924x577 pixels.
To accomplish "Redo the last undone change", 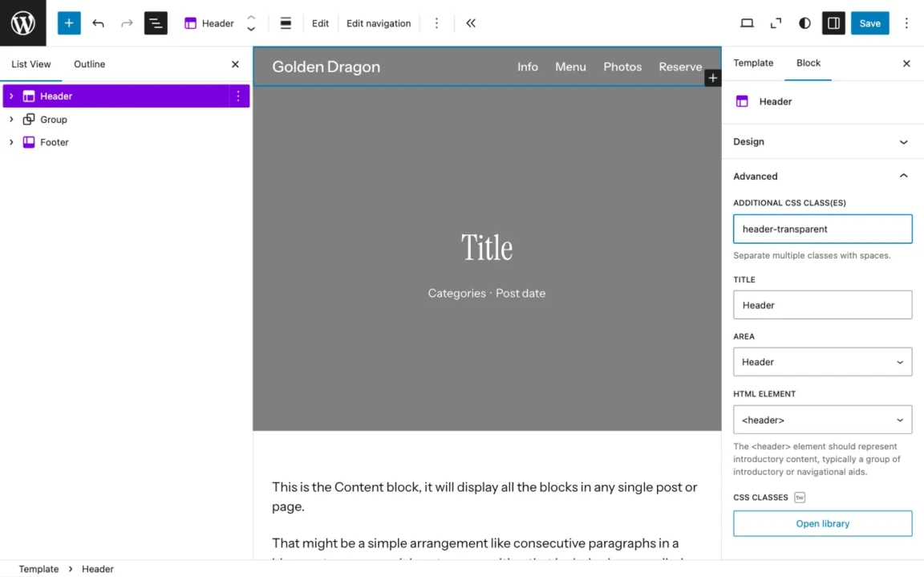I will (127, 22).
